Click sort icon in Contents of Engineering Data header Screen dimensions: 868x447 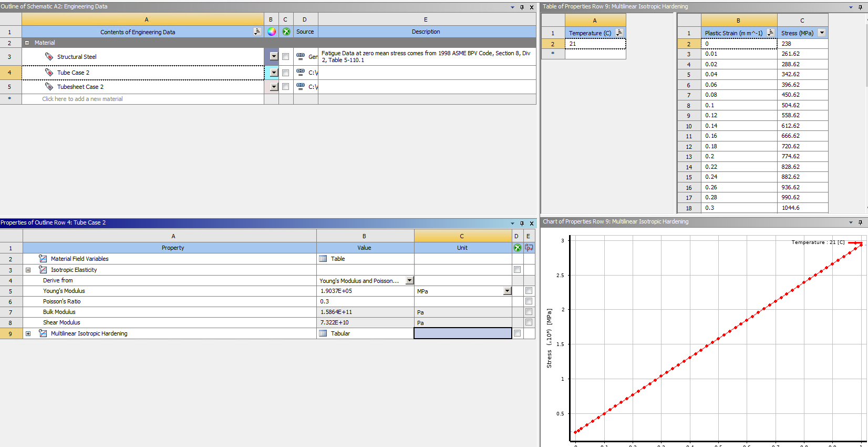[x=257, y=32]
